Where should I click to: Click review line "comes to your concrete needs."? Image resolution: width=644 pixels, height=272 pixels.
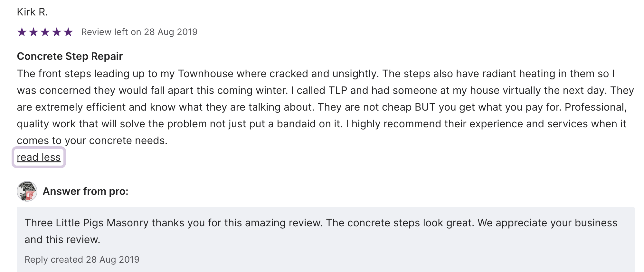click(92, 141)
